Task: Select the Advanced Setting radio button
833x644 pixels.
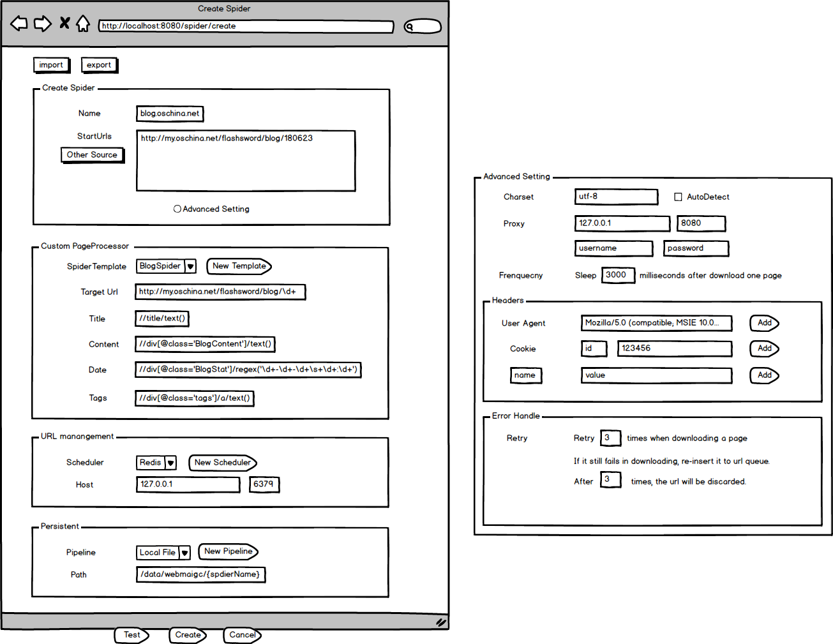Action: point(177,208)
